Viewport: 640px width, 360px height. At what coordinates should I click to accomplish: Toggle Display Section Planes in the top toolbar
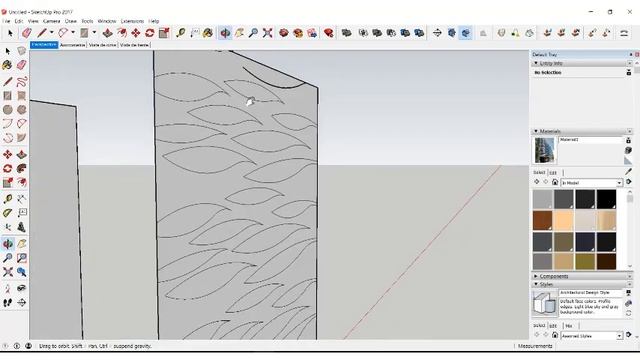[451, 33]
